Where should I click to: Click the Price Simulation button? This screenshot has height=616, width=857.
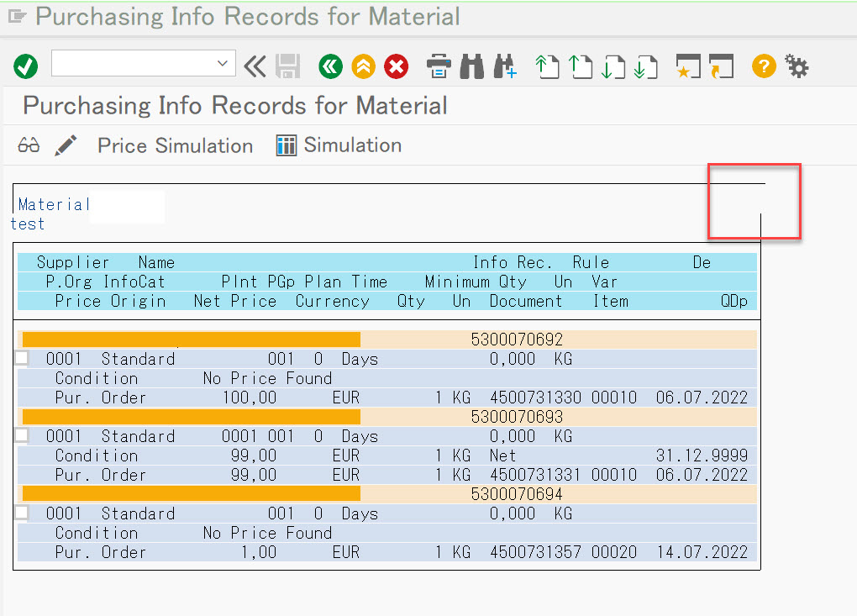[x=175, y=146]
